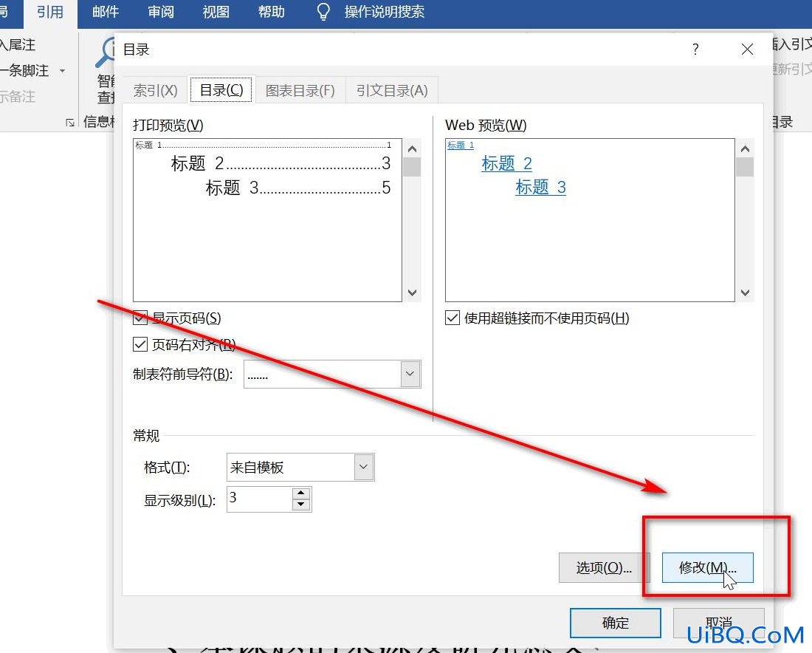
Task: Expand the 下一条脚注 dropdown arrow
Action: pos(63,70)
